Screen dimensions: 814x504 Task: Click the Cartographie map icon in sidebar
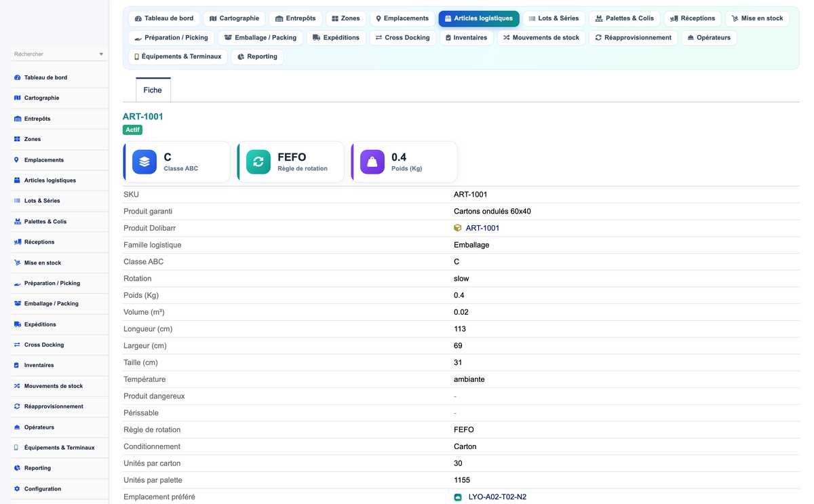click(x=18, y=98)
